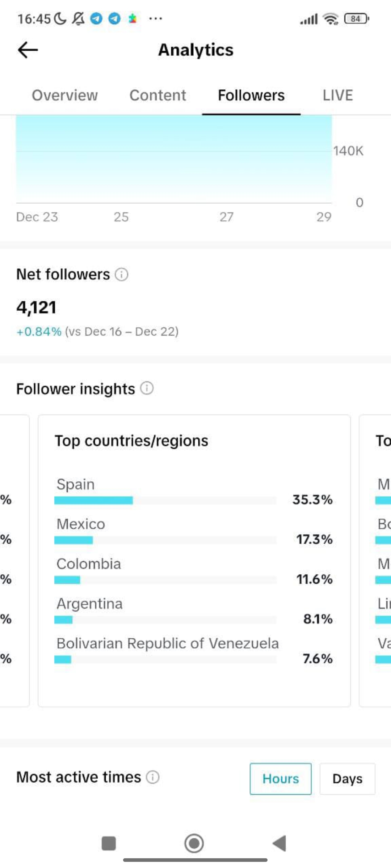Open the partially visible right insights card
Image resolution: width=391 pixels, height=868 pixels.
[375, 561]
